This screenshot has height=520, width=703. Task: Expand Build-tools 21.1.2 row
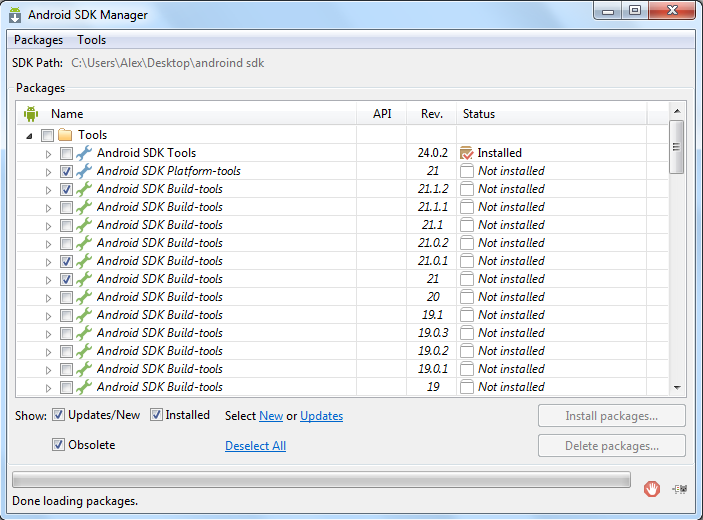pyautogui.click(x=48, y=190)
